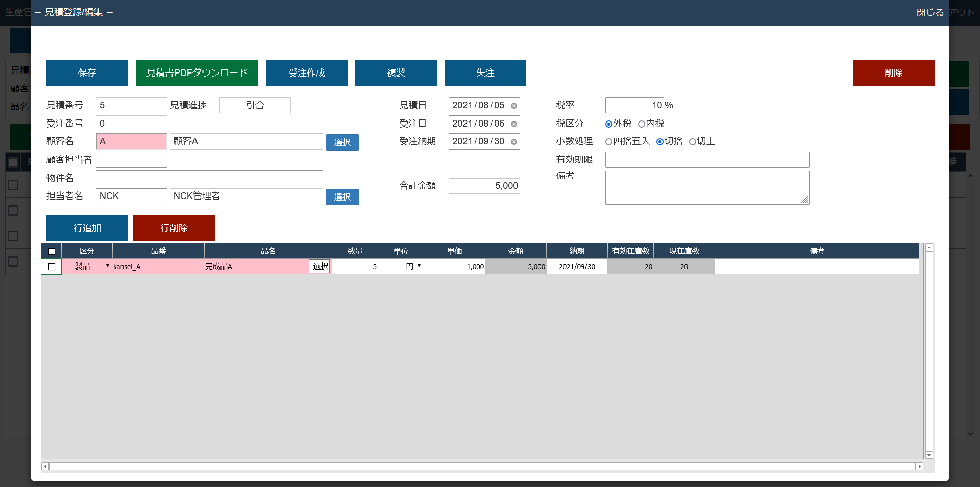Click the 納期 column header
This screenshot has height=487, width=980.
coord(577,251)
